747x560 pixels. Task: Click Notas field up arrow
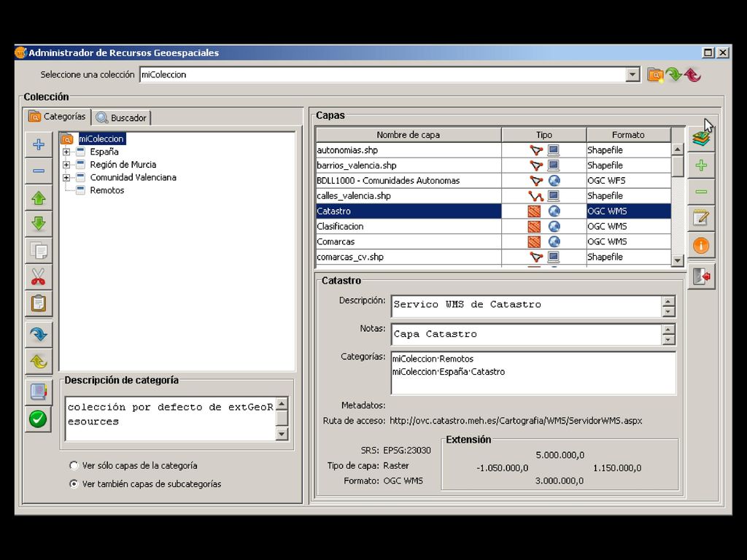[x=668, y=330]
